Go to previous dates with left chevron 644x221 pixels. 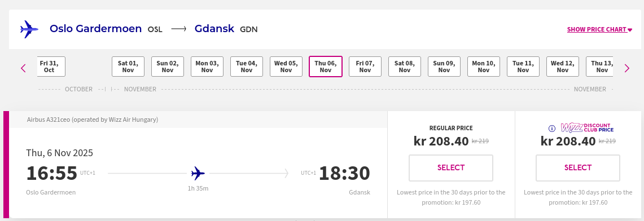pos(23,68)
